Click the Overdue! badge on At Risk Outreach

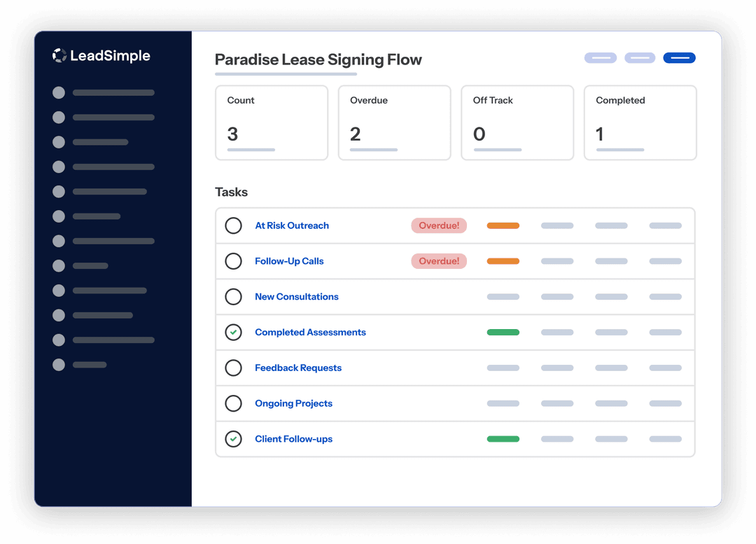[x=439, y=225]
